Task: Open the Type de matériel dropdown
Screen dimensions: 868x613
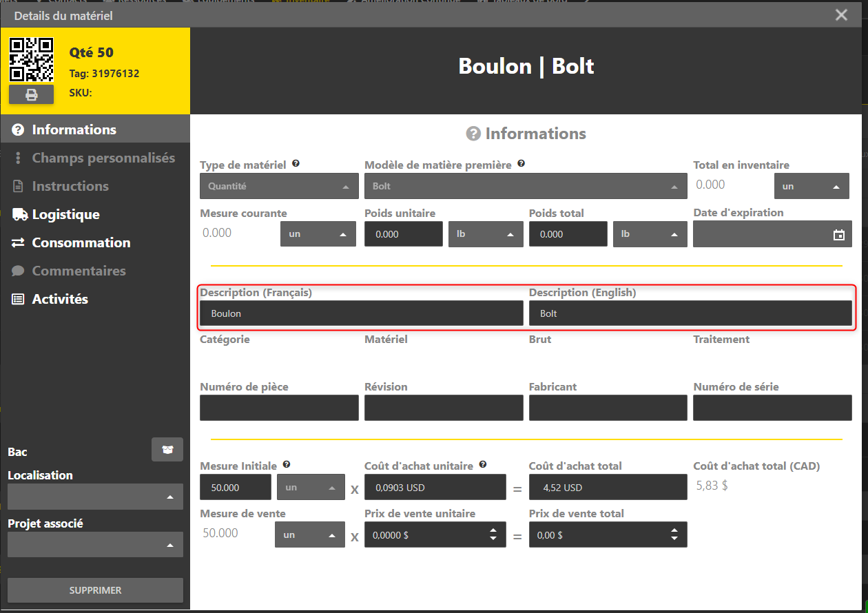Action: [279, 186]
